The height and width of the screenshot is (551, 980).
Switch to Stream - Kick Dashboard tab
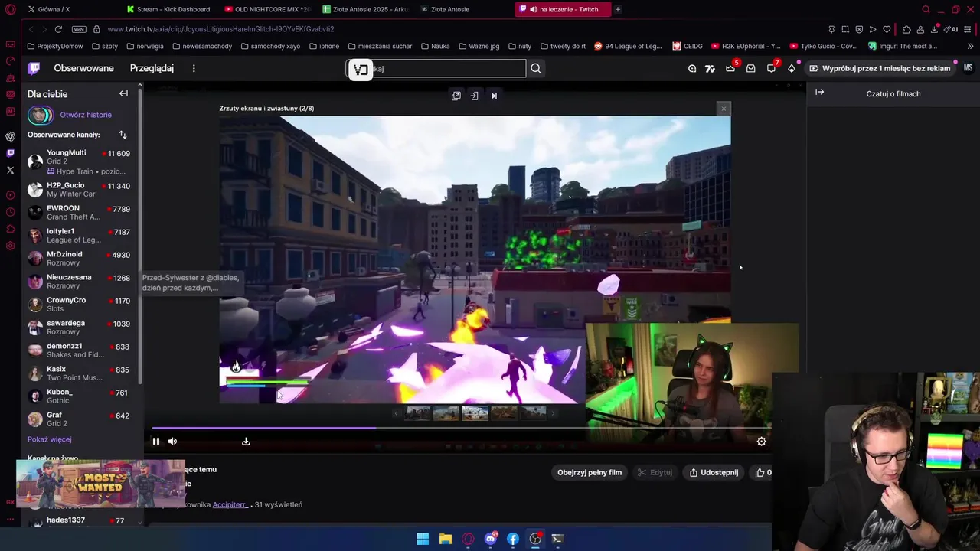pyautogui.click(x=170, y=9)
